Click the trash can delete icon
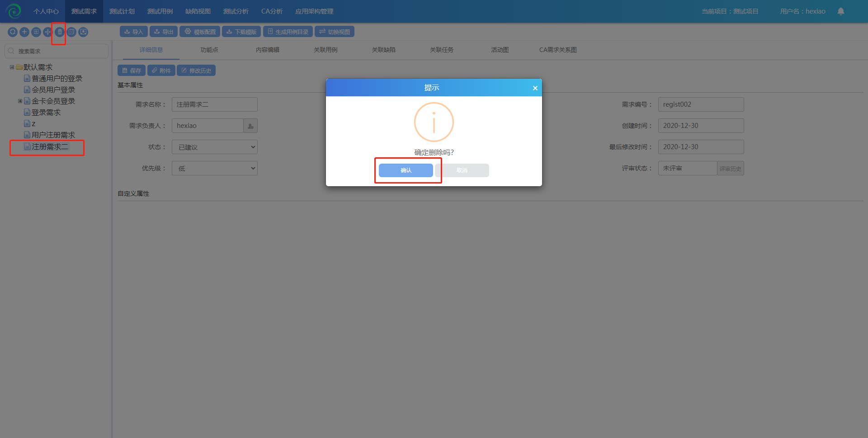Viewport: 868px width, 438px height. pyautogui.click(x=60, y=32)
